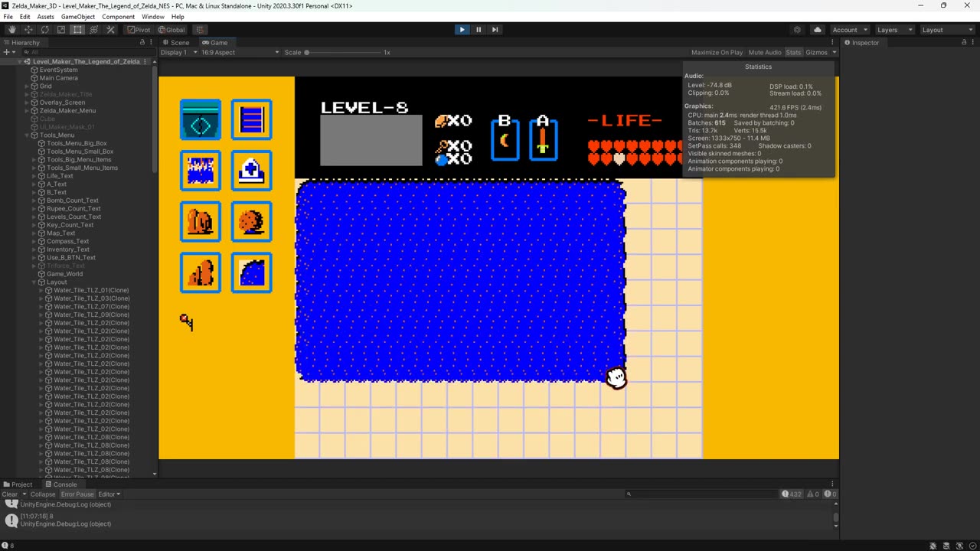Open the Display 1 dropdown
This screenshot has width=980, height=551.
179,52
